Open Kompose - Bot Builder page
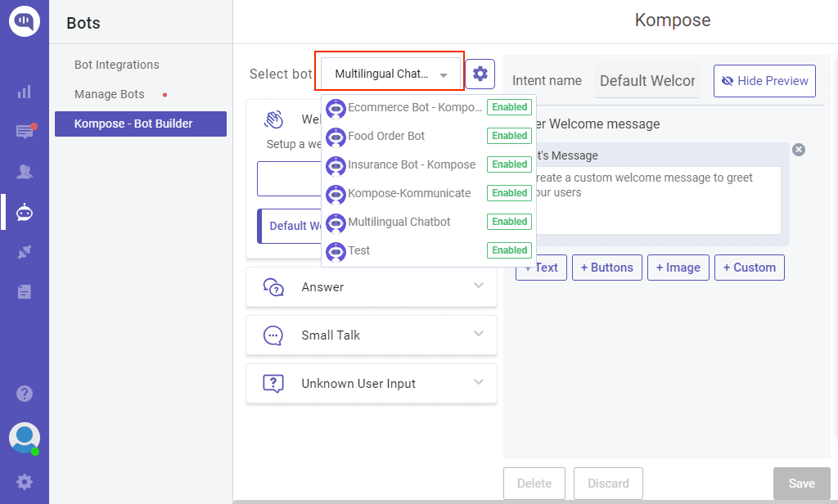The image size is (838, 504). [x=141, y=124]
